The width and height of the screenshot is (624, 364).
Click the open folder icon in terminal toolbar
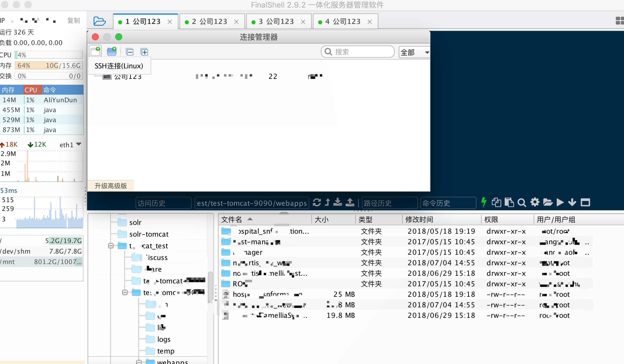click(x=548, y=202)
